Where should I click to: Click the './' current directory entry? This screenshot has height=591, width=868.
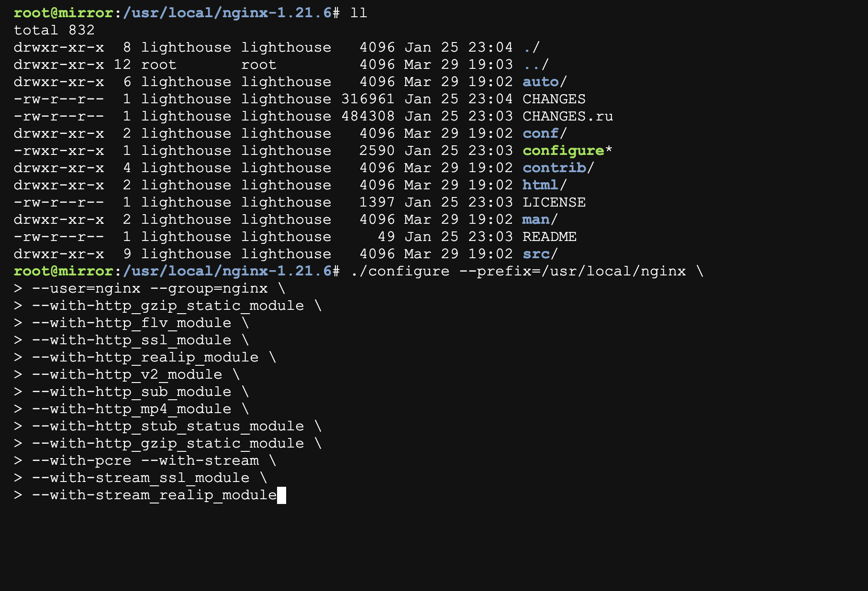pyautogui.click(x=531, y=47)
